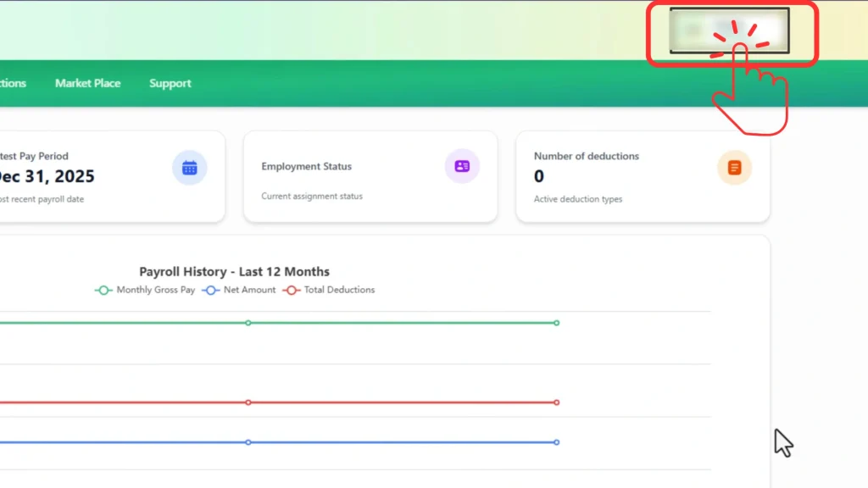Open the Support menu item
The image size is (868, 488).
pos(170,83)
